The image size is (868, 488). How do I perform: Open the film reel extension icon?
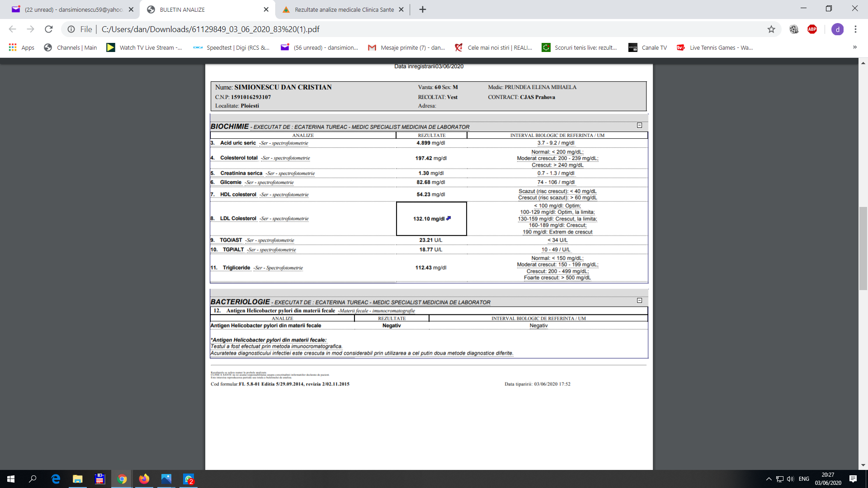[794, 29]
